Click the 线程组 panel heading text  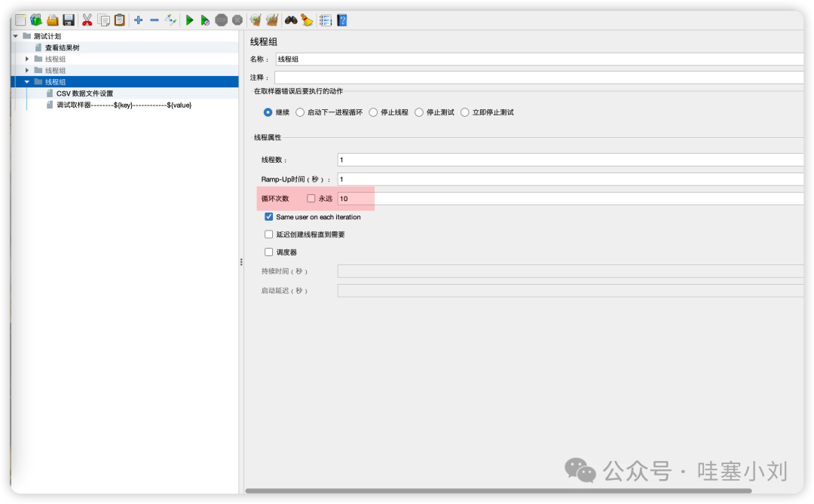(264, 41)
